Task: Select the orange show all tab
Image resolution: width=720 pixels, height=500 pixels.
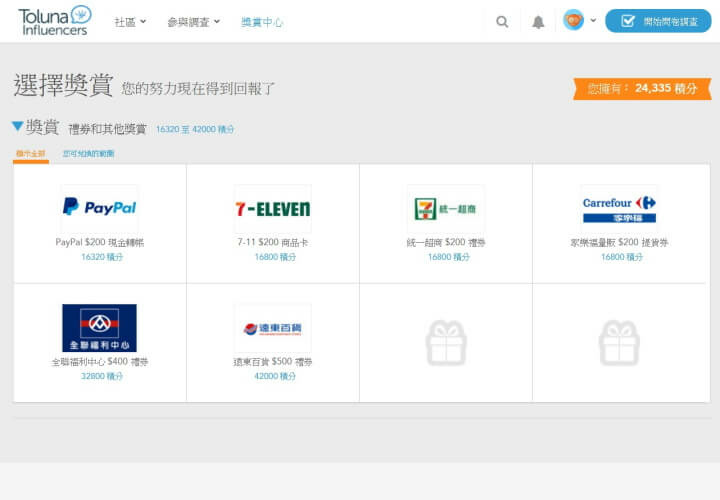Action: (31, 153)
